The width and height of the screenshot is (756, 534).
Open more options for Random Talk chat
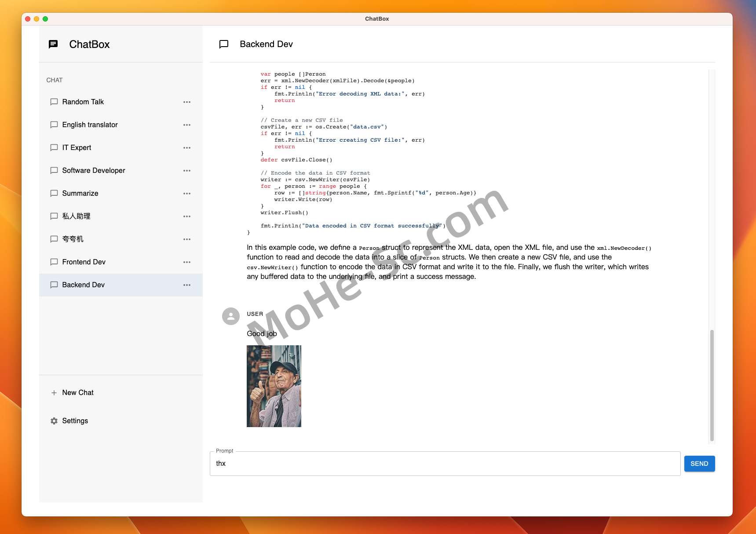click(187, 102)
